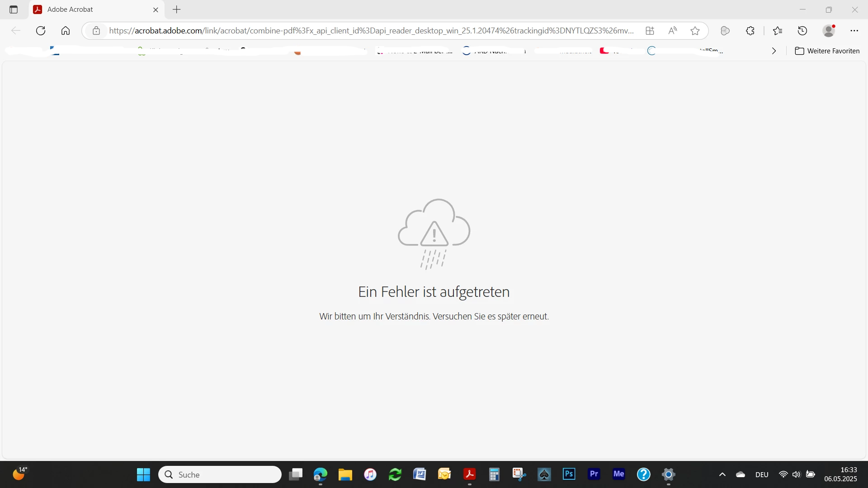Screen dimensions: 868x488
Task: View site information lock icon
Action: pyautogui.click(x=96, y=31)
